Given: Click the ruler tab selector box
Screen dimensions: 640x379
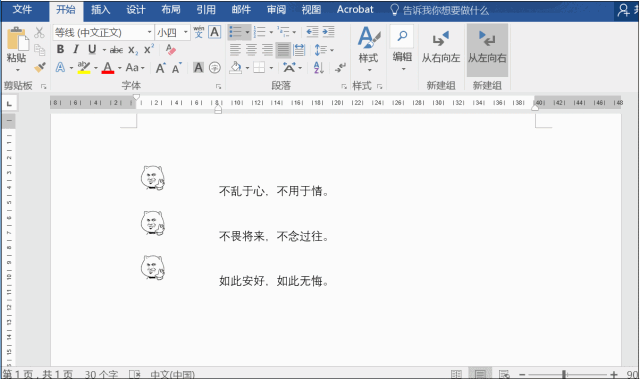Looking at the screenshot, I should click(x=9, y=103).
